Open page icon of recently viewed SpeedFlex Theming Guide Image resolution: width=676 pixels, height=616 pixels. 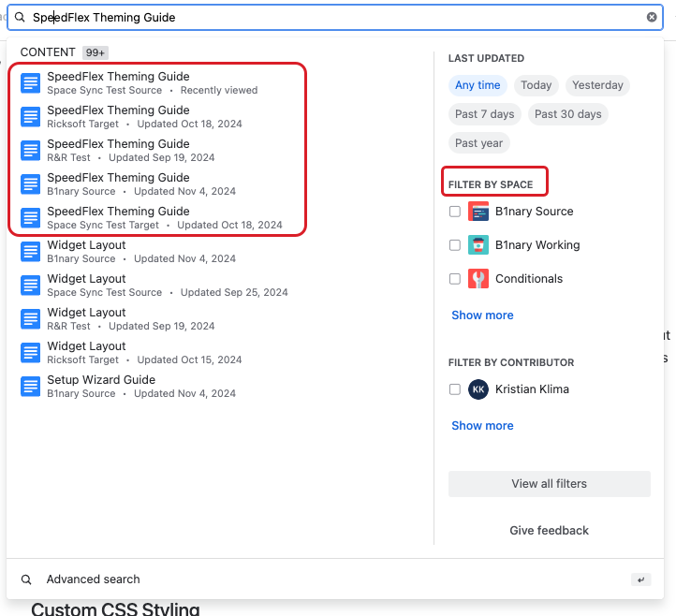pyautogui.click(x=31, y=82)
